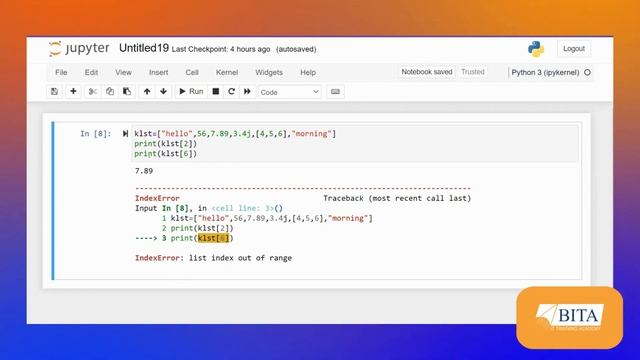The height and width of the screenshot is (360, 640).
Task: Click the Logout button
Action: pyautogui.click(x=574, y=49)
